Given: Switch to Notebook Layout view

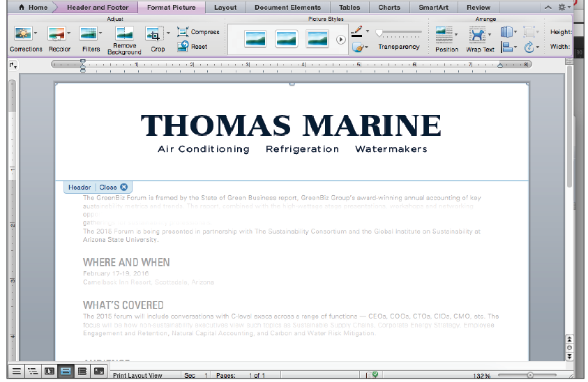Looking at the screenshot, I should click(82, 371).
